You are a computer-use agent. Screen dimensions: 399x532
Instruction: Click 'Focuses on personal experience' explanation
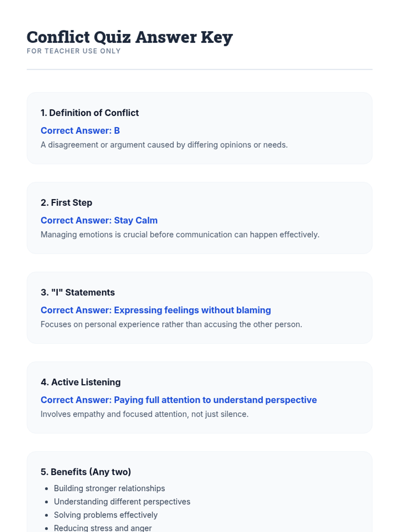click(171, 325)
